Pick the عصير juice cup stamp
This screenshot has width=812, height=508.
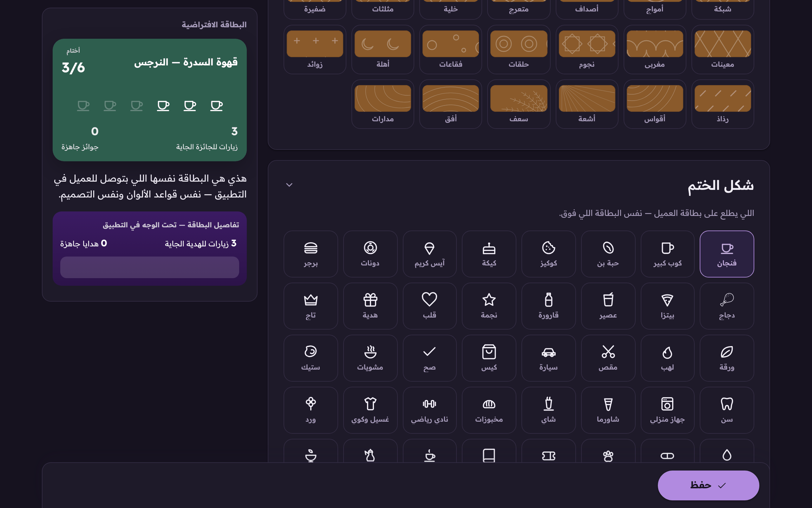pos(608,306)
